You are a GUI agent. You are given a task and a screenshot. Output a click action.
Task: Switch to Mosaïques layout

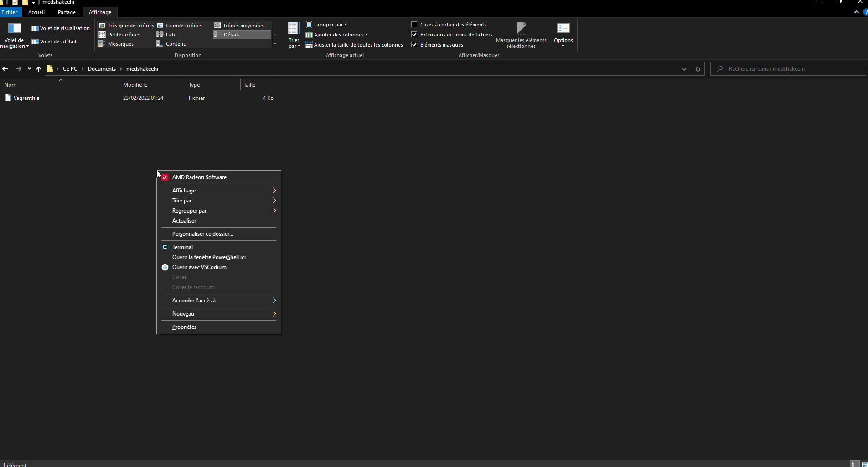point(116,44)
